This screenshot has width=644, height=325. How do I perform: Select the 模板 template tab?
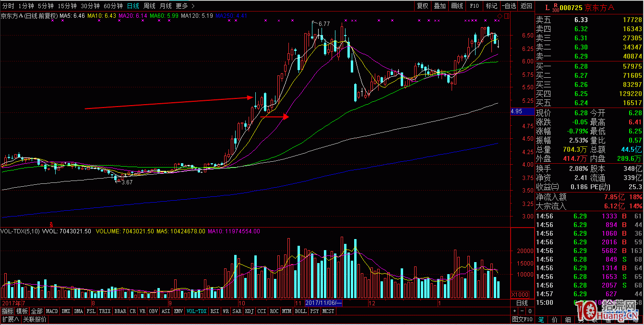pyautogui.click(x=22, y=311)
